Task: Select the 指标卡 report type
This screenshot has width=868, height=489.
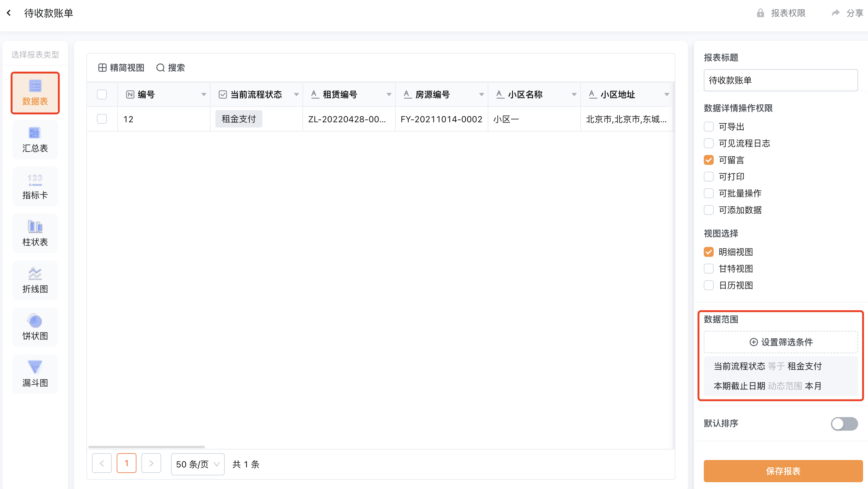Action: click(x=35, y=186)
